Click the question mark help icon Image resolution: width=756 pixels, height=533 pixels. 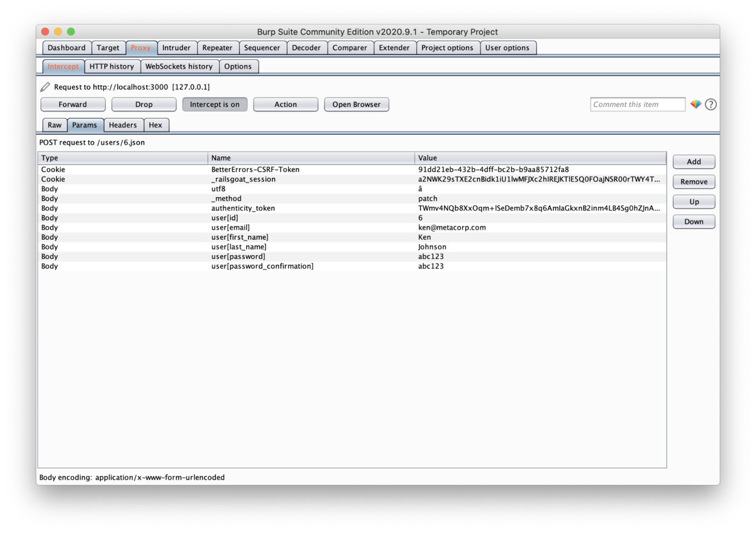coord(710,104)
